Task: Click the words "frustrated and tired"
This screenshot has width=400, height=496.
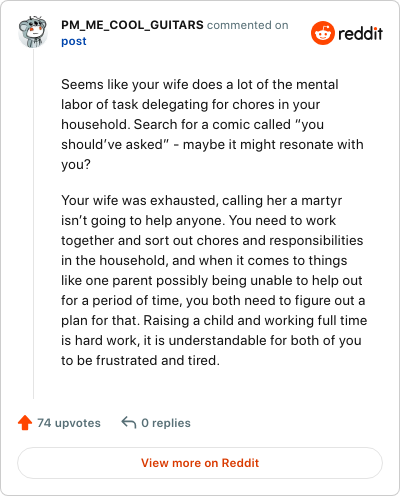Action: (x=158, y=360)
